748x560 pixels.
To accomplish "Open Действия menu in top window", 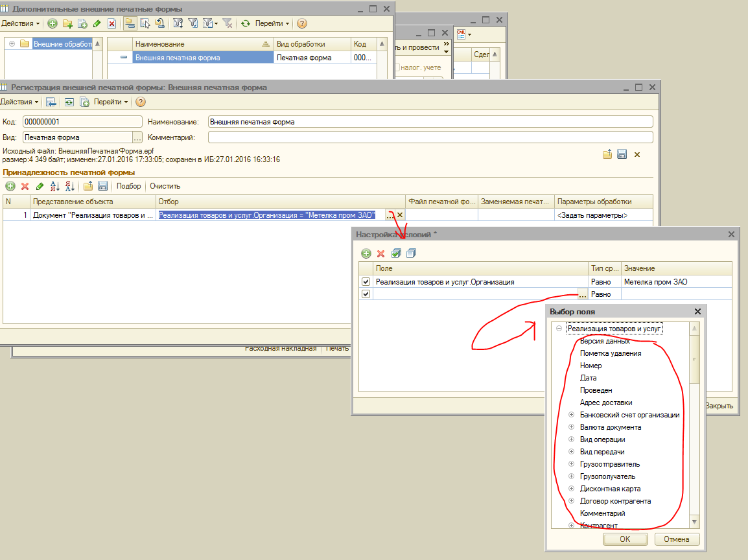I will 20,23.
